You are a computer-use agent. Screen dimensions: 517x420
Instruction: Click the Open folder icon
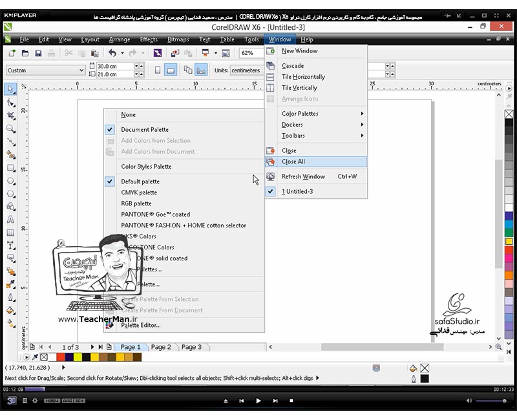25,53
